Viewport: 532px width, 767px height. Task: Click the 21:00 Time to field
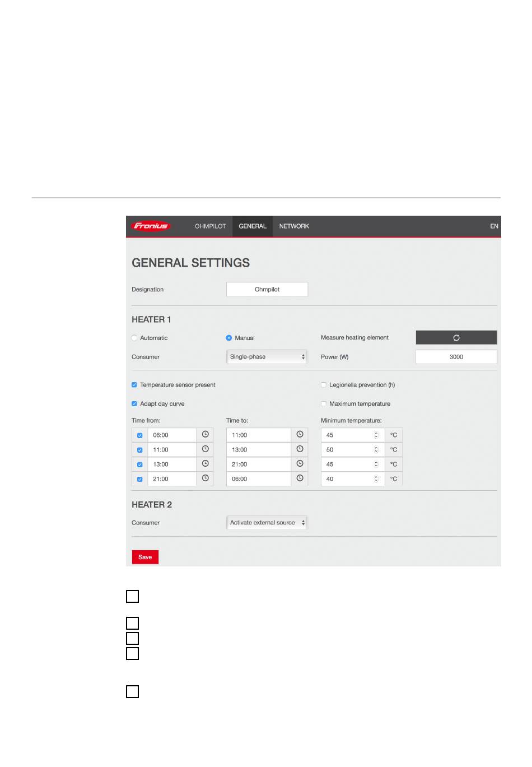[259, 464]
